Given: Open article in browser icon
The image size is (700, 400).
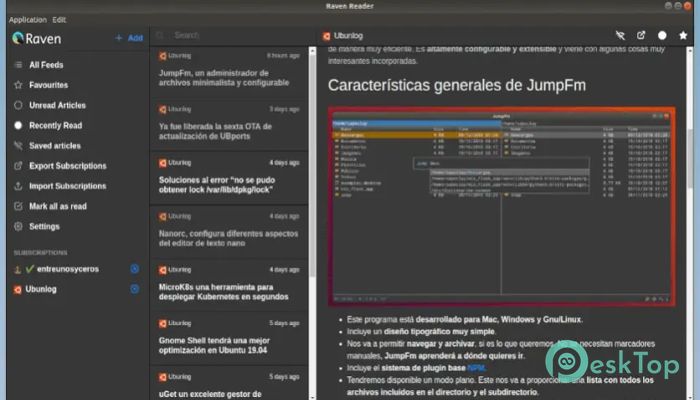Looking at the screenshot, I should [x=641, y=35].
